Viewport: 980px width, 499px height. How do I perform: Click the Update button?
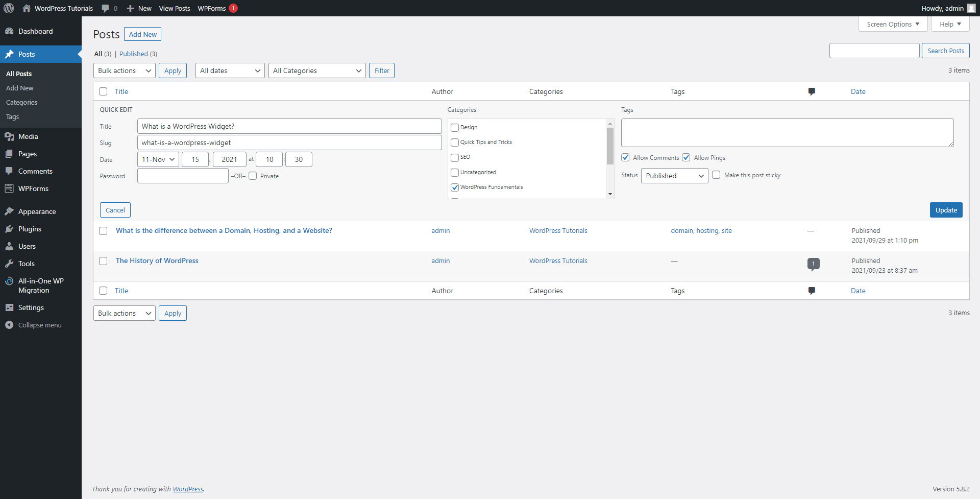(946, 210)
